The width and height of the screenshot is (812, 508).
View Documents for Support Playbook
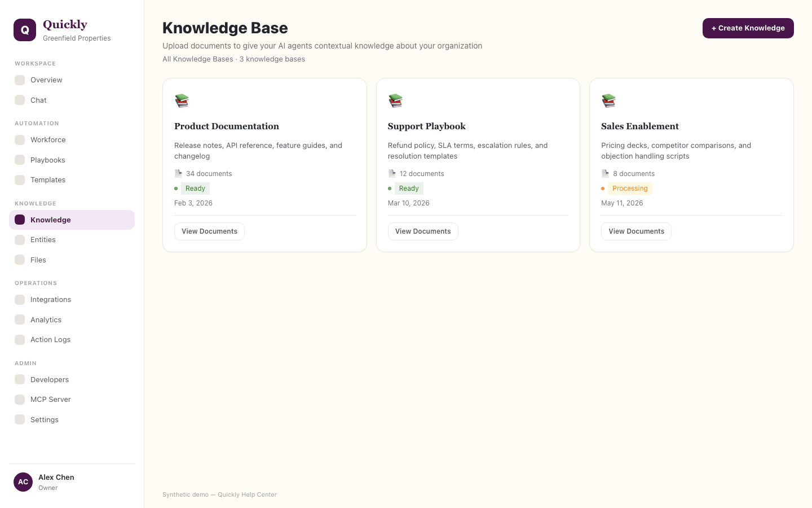tap(423, 231)
